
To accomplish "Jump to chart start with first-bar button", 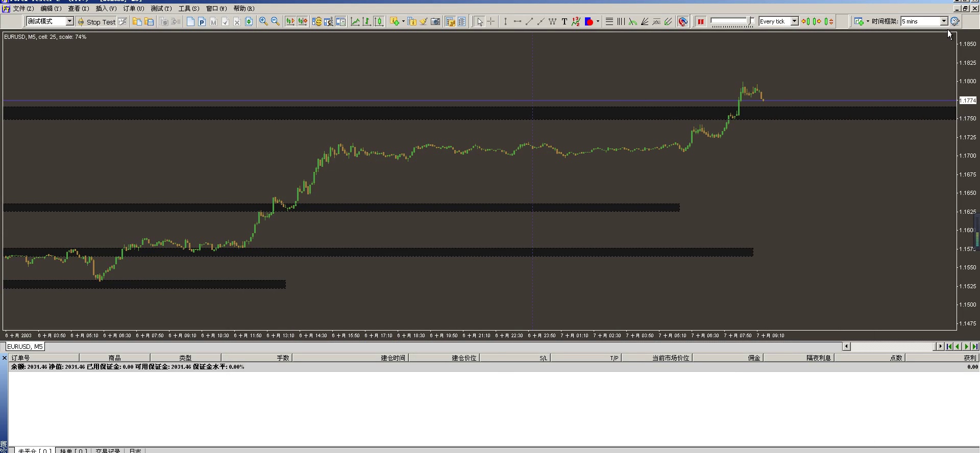I will point(949,347).
